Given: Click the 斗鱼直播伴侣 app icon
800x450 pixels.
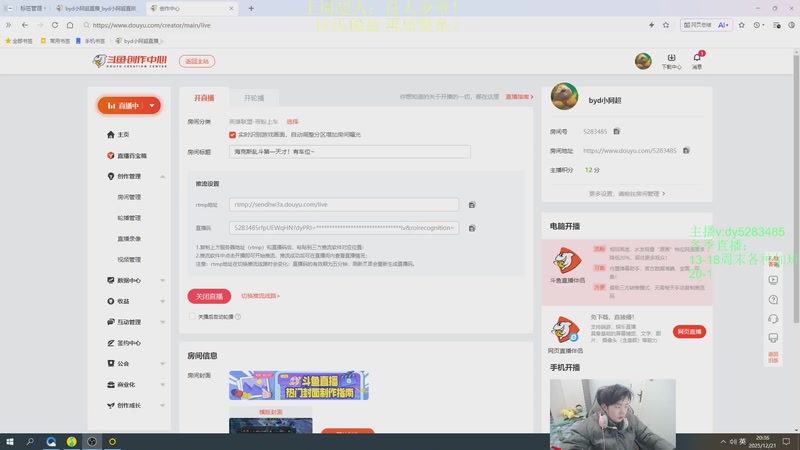Looking at the screenshot, I should (x=567, y=261).
